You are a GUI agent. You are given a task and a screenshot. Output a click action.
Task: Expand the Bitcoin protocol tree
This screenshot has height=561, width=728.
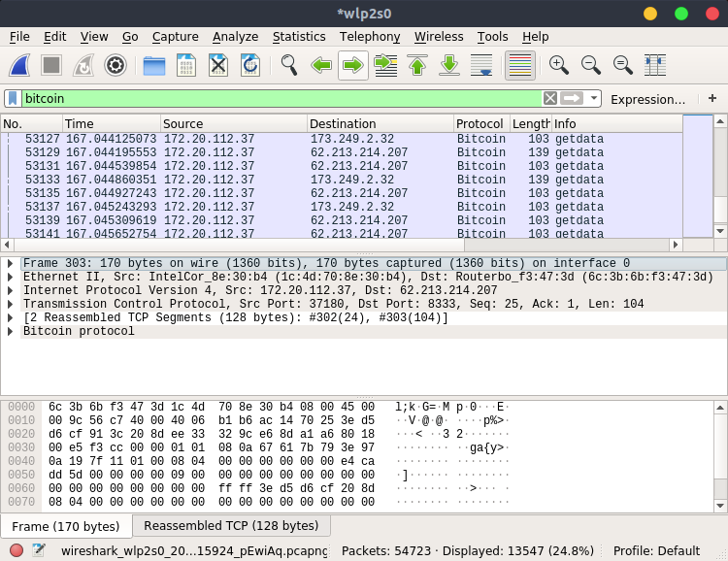coord(11,332)
